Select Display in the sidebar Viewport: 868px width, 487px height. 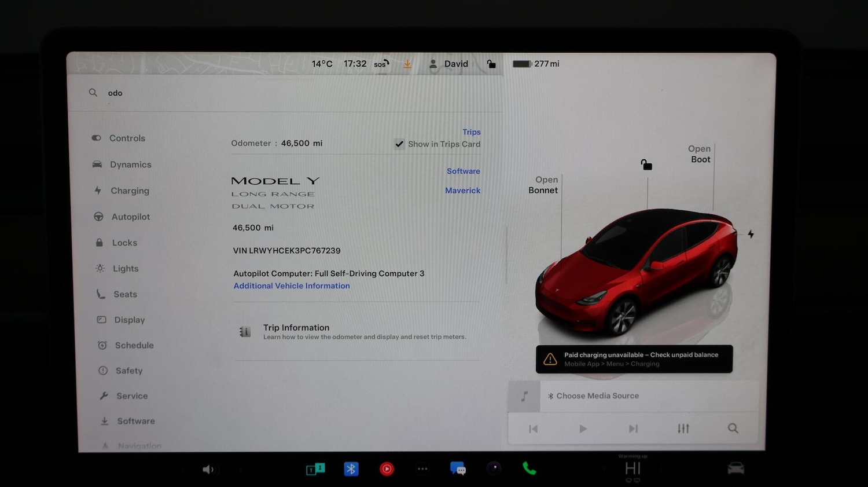[x=121, y=320]
